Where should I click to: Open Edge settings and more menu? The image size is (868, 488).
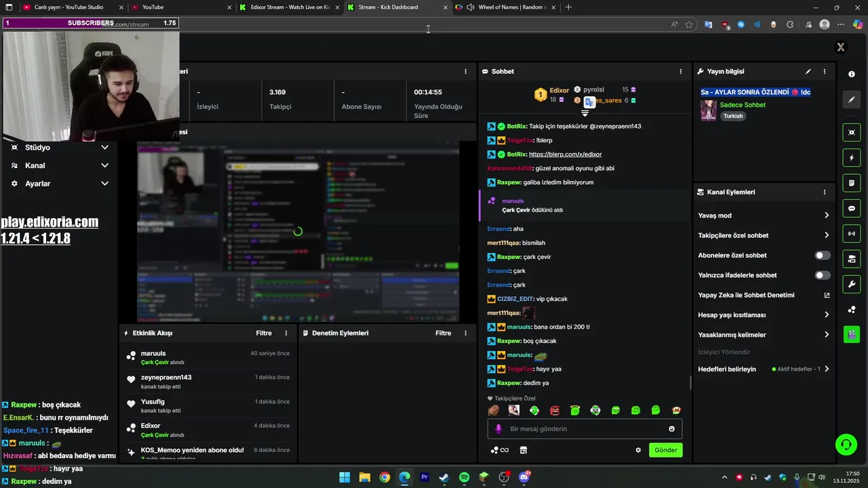coord(841,24)
